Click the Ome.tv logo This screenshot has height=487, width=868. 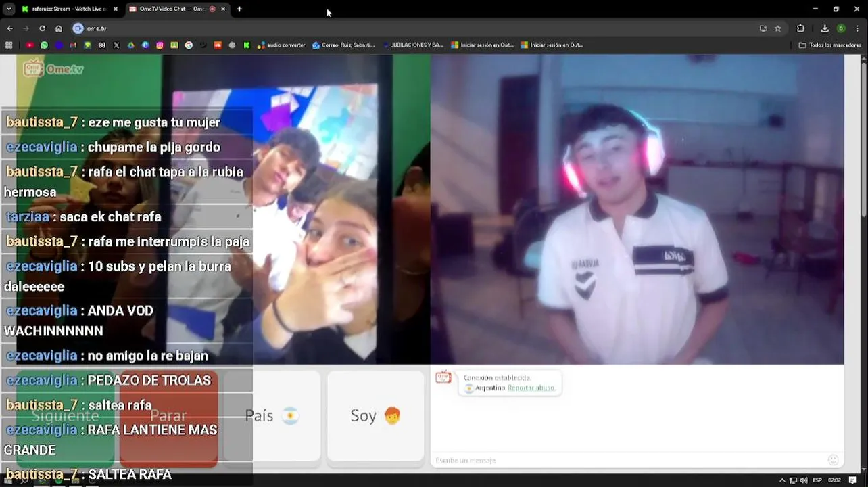[x=53, y=68]
